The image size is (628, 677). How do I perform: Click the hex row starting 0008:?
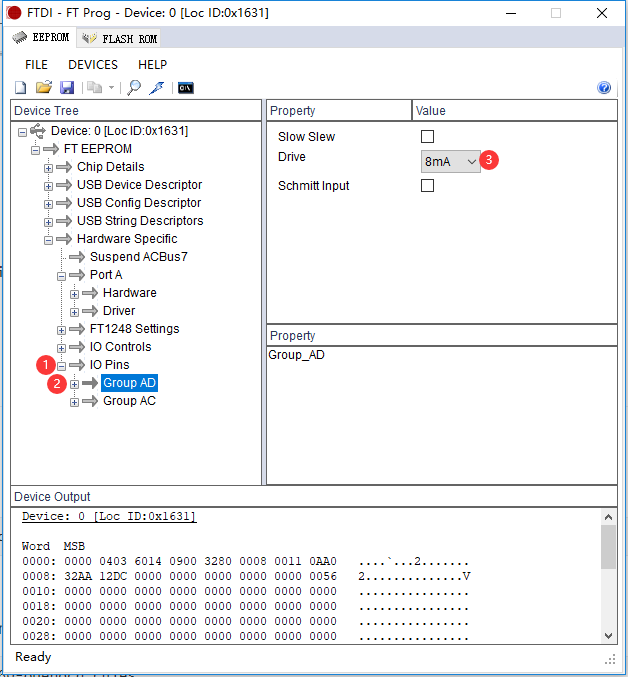click(x=246, y=576)
